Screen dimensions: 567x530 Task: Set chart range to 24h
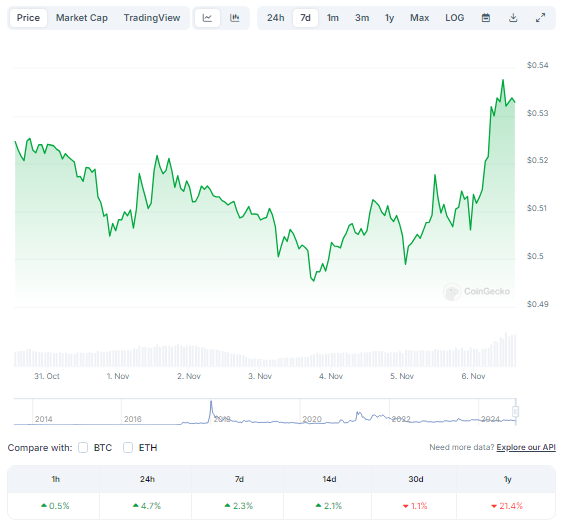click(276, 18)
